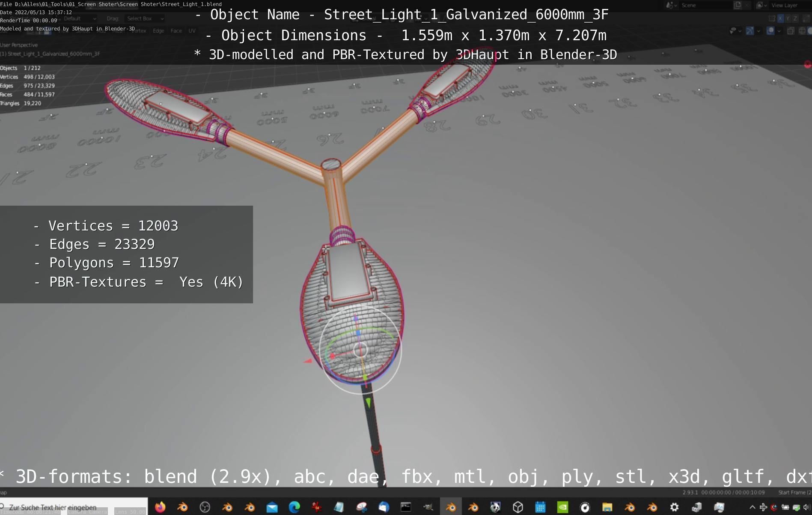Open the Edge menu
Screen dimensions: 812x515
(x=158, y=31)
